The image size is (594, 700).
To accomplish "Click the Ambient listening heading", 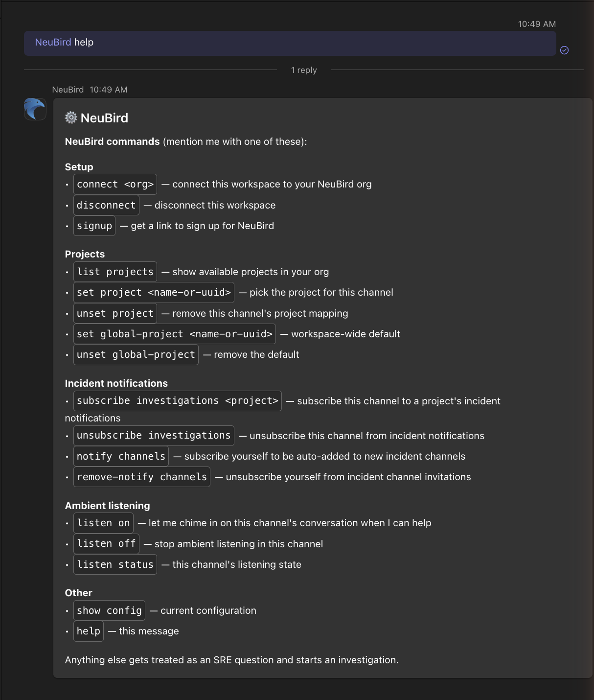I will point(108,506).
